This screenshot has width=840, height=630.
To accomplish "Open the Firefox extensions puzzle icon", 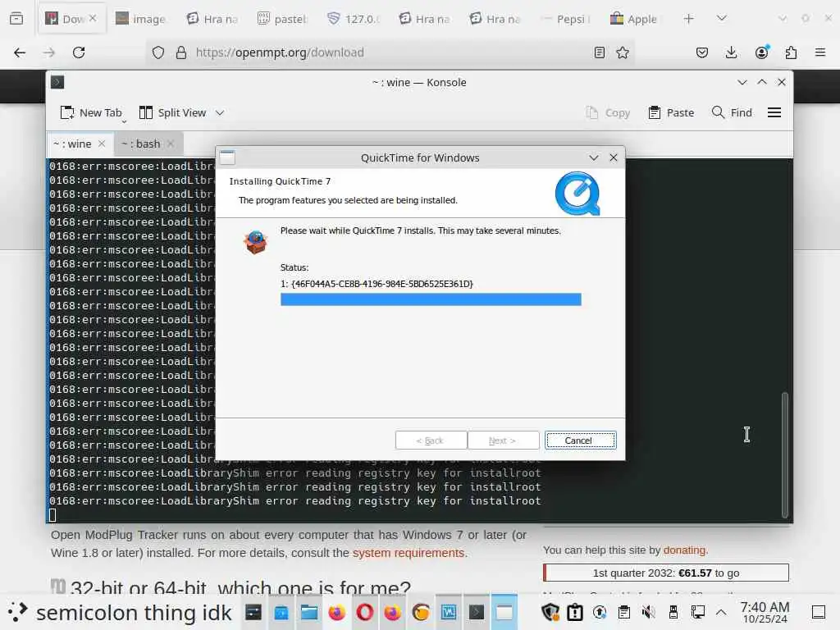I will click(x=792, y=52).
